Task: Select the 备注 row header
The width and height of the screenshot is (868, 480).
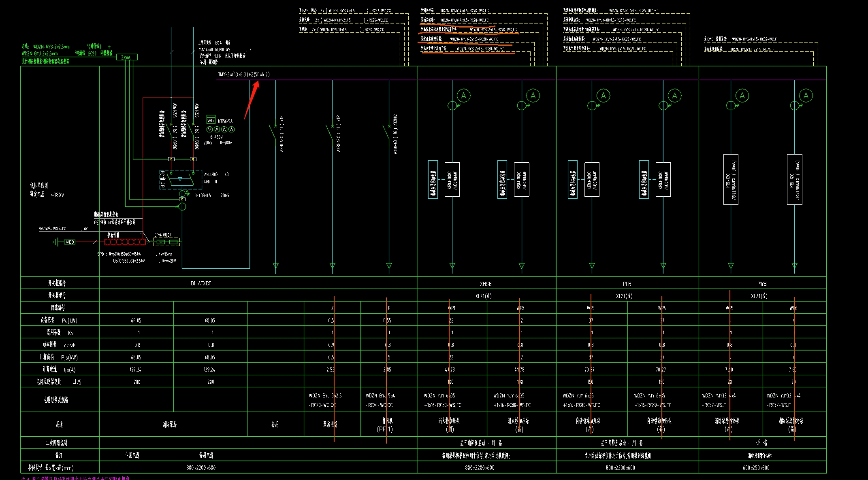Action: point(59,455)
